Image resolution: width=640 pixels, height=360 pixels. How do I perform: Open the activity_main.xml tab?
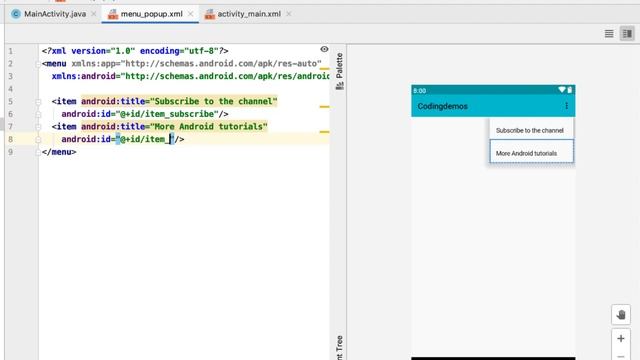[x=249, y=14]
